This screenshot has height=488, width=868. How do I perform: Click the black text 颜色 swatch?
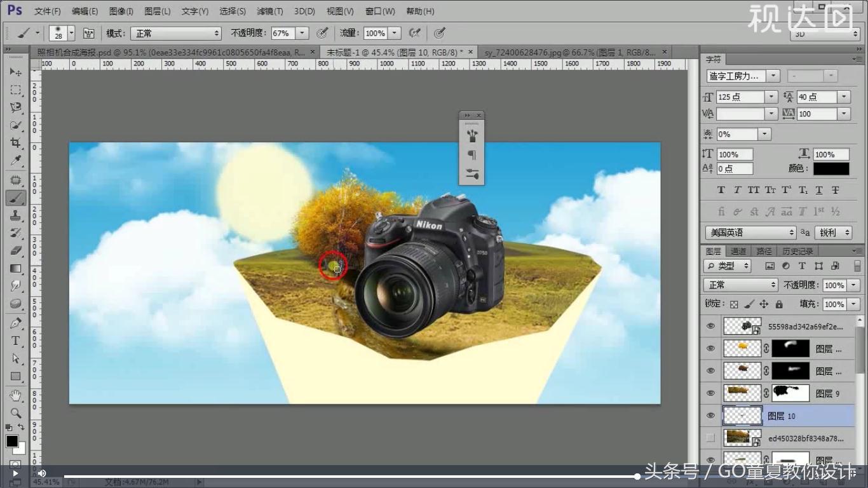click(x=831, y=168)
